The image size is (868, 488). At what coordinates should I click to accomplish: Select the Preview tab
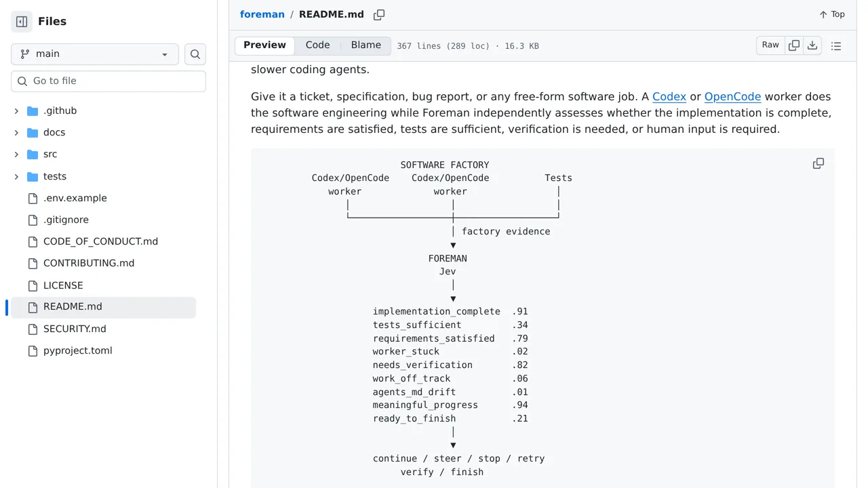tap(264, 45)
